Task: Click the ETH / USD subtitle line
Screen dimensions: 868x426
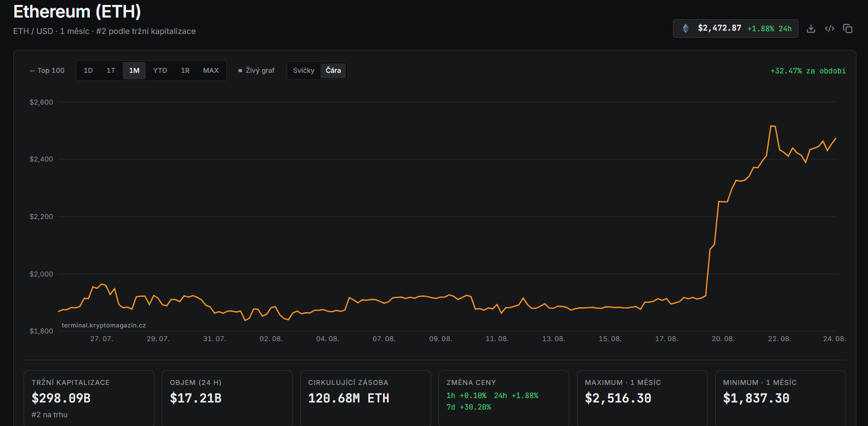Action: tap(105, 31)
